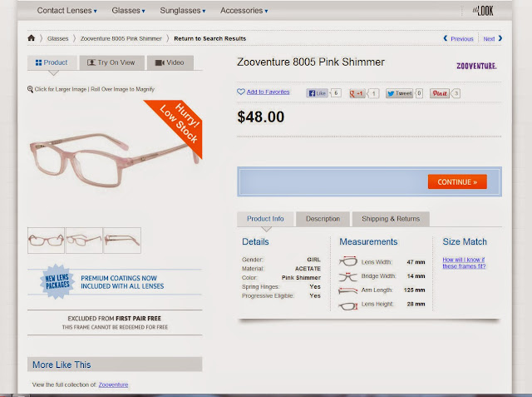Click the Pinterest pin count 3

pyautogui.click(x=456, y=93)
